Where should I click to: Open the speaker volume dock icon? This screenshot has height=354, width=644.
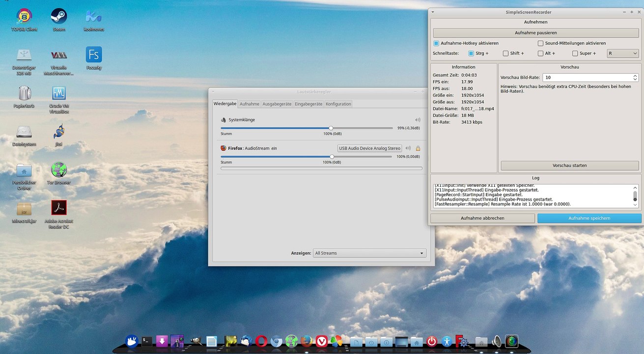pyautogui.click(x=497, y=341)
